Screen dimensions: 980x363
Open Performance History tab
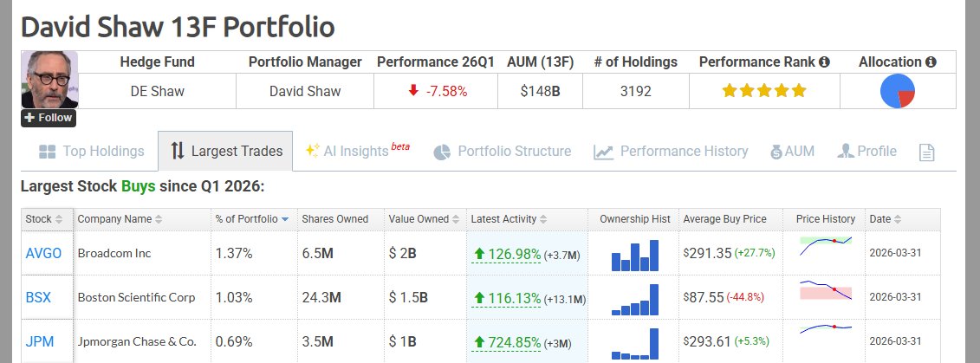pos(671,152)
